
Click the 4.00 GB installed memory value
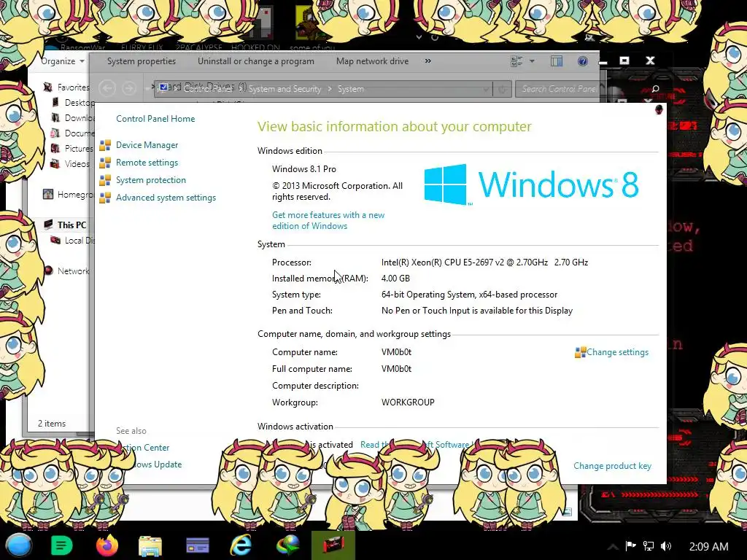pyautogui.click(x=395, y=278)
